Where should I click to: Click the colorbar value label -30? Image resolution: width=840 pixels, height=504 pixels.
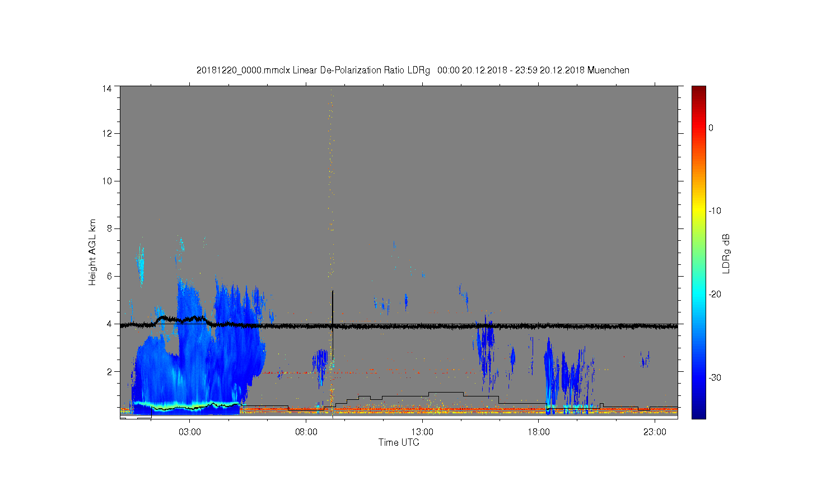[715, 378]
